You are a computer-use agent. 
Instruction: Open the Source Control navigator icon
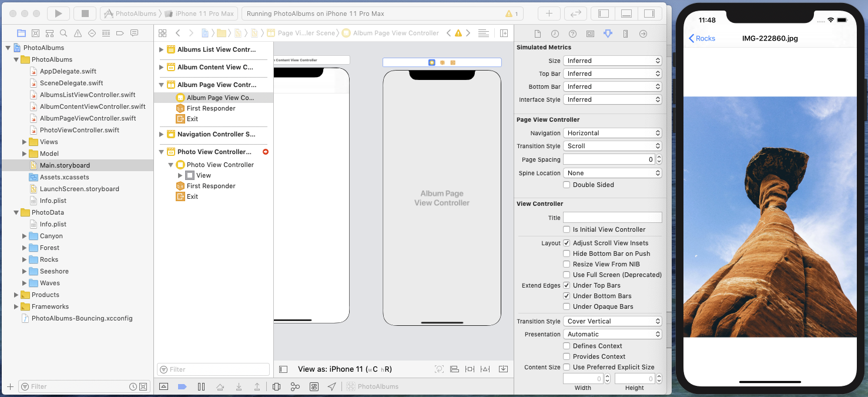coord(35,33)
